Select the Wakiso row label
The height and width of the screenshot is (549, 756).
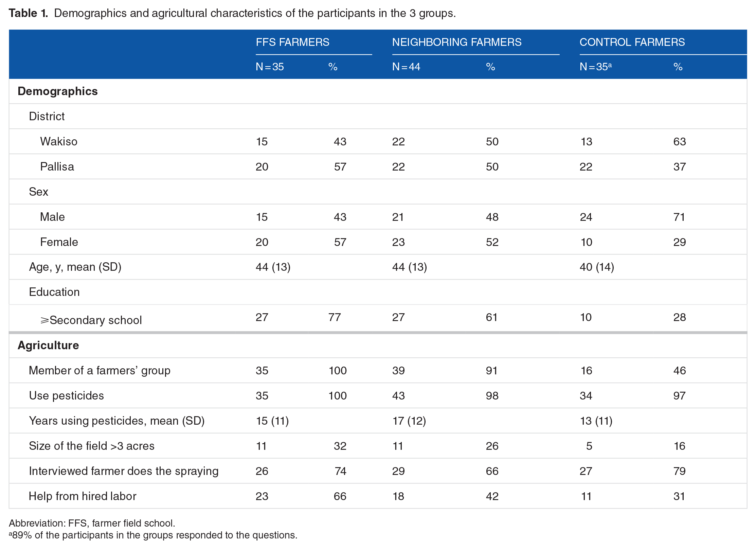(59, 141)
